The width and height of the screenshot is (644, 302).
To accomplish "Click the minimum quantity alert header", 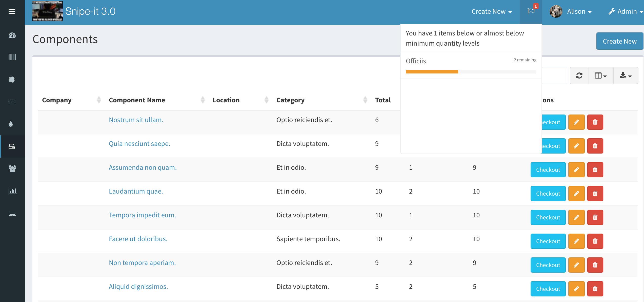I will click(x=471, y=38).
